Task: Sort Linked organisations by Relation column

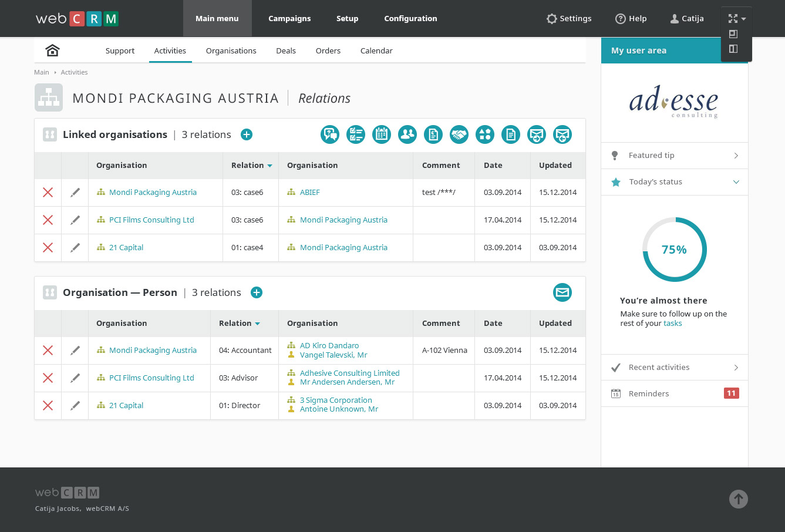Action: tap(251, 165)
